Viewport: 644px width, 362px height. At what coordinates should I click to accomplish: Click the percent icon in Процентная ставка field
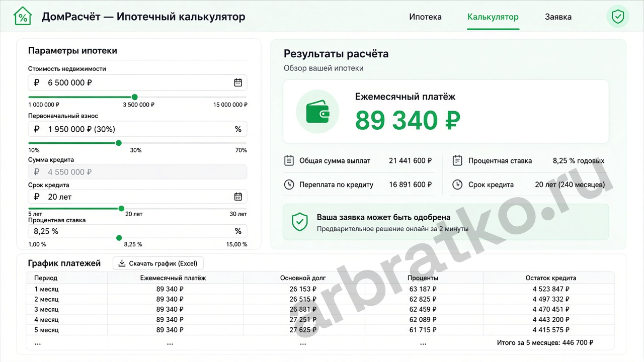[238, 231]
